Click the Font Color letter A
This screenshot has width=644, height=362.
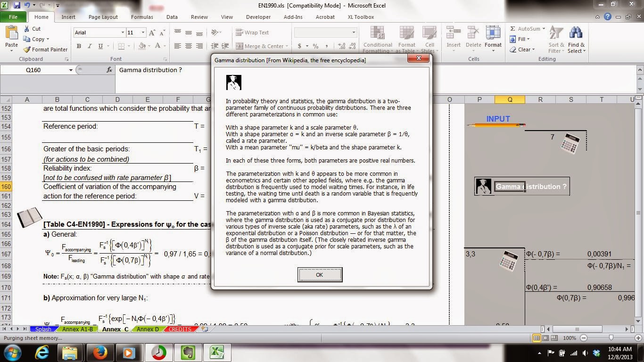coord(157,46)
